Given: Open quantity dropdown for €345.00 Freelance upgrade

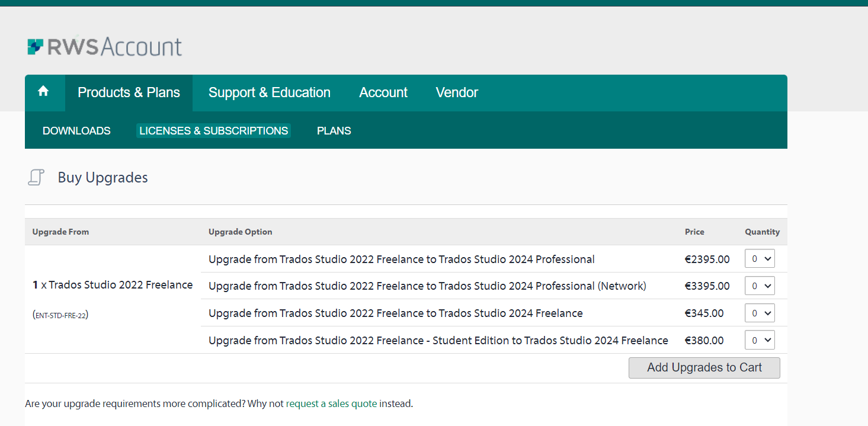Looking at the screenshot, I should pos(760,313).
